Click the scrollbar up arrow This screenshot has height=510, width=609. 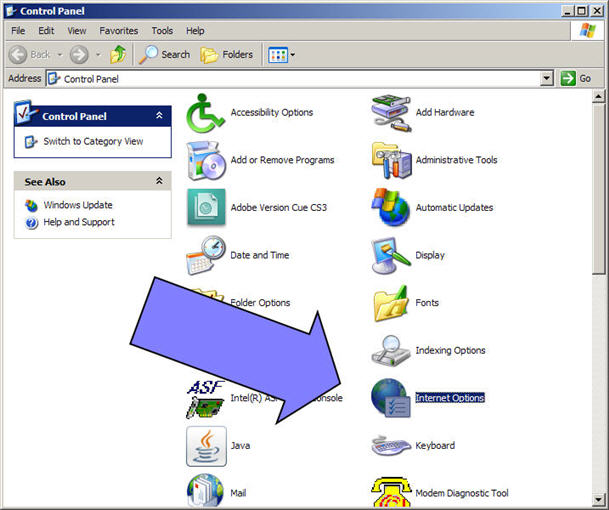point(598,96)
